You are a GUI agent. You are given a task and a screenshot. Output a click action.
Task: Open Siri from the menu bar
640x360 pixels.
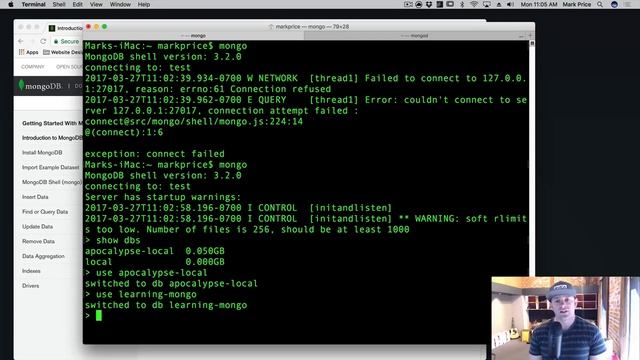point(614,4)
